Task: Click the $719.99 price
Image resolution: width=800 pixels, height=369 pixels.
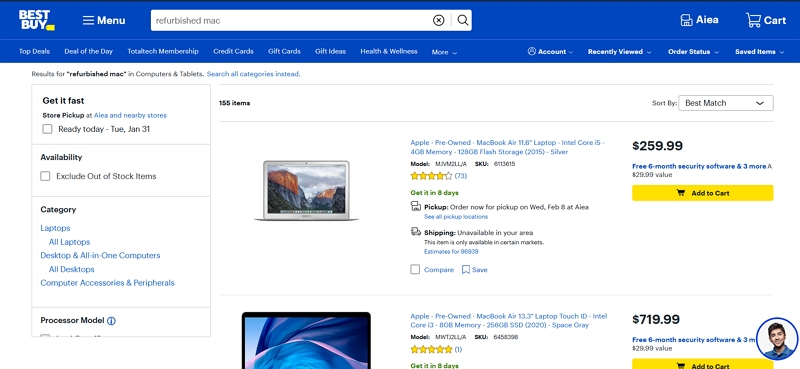Action: [656, 319]
